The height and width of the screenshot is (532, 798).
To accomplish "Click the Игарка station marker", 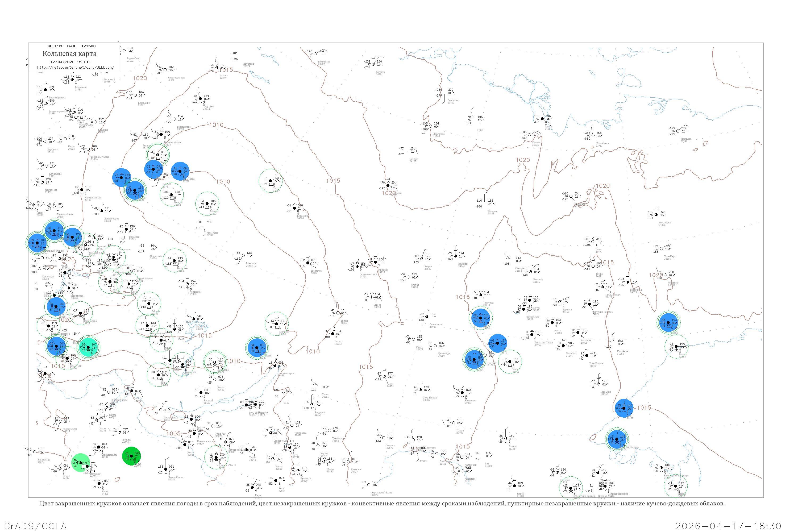I will [217, 68].
